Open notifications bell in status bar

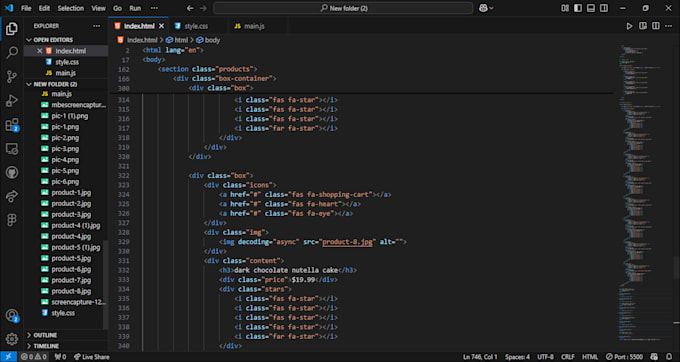click(x=669, y=357)
